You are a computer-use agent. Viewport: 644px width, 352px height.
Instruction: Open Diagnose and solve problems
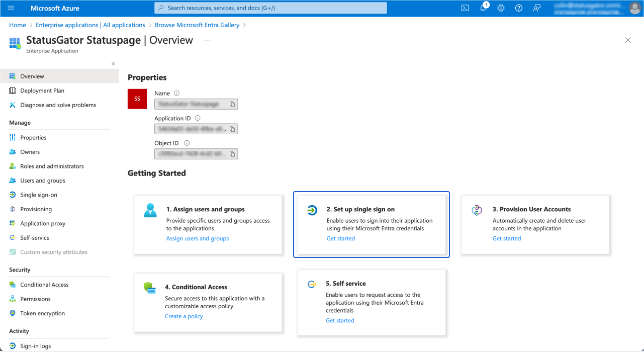coord(59,105)
